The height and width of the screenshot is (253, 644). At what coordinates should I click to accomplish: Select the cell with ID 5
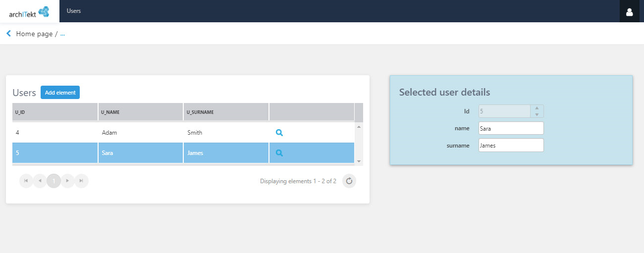[x=55, y=153]
